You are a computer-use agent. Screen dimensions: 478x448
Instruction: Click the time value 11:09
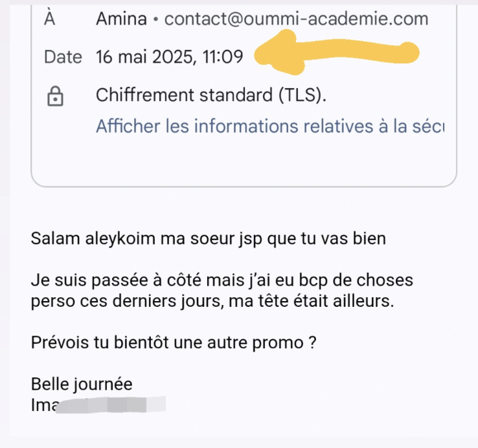tap(222, 57)
